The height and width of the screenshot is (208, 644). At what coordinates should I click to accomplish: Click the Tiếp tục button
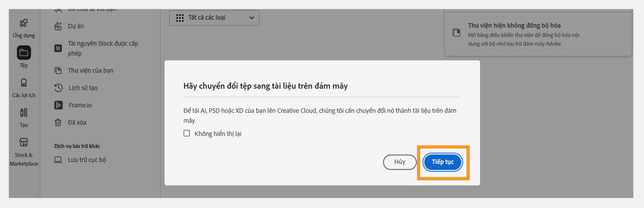[x=443, y=162]
